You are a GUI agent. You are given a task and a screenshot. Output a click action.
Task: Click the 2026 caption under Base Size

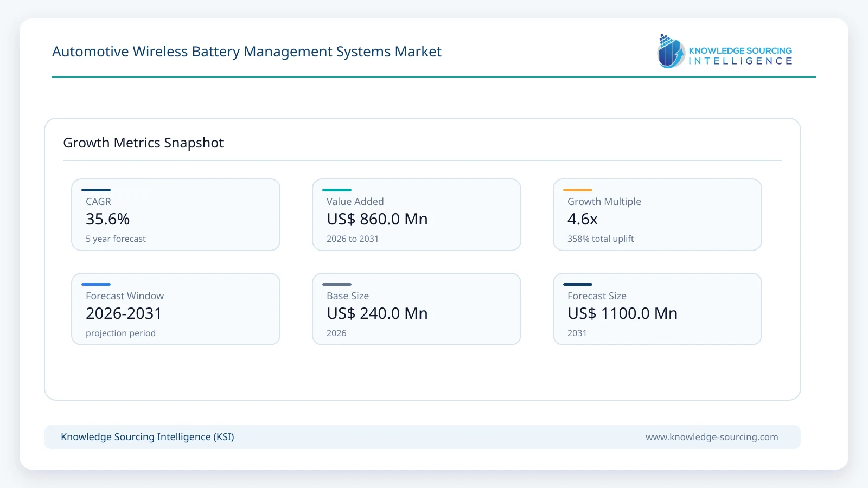(336, 333)
